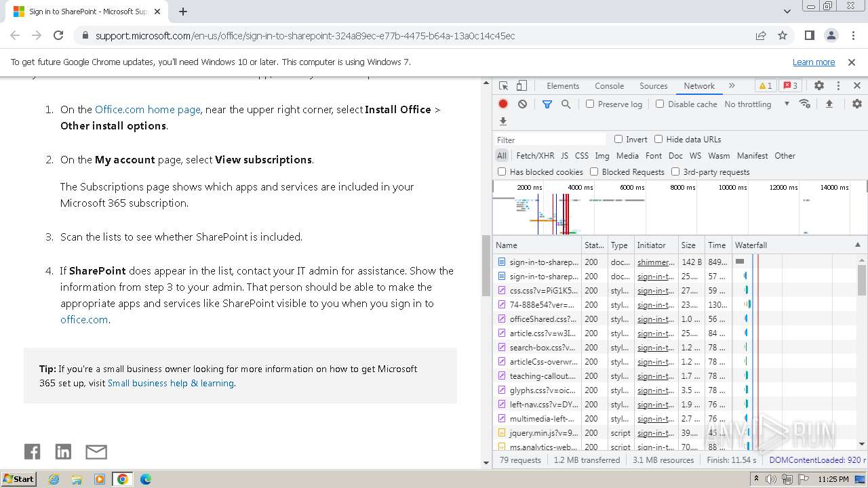Screen dimensions: 868x488
Task: Open the network search magnifier
Action: [566, 104]
